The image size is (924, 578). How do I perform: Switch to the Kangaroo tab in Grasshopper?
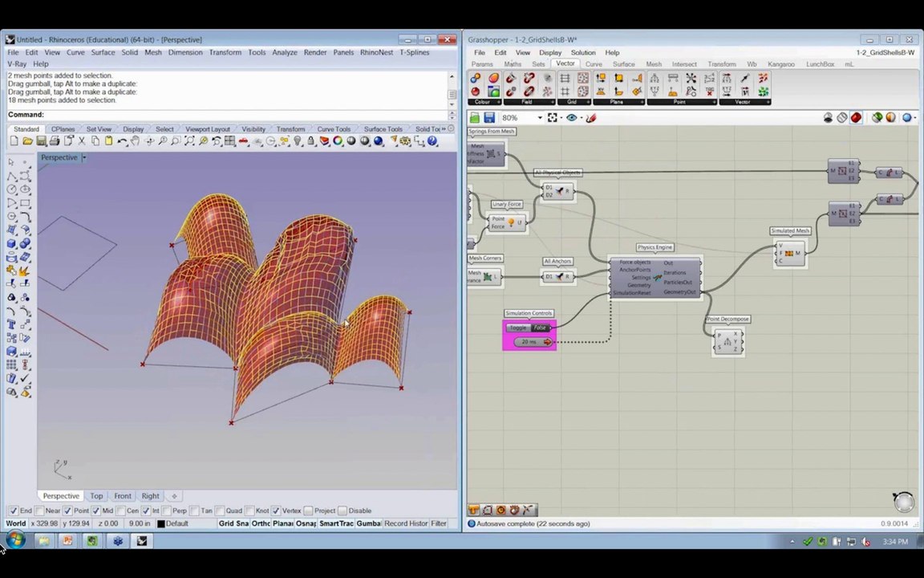(x=780, y=64)
